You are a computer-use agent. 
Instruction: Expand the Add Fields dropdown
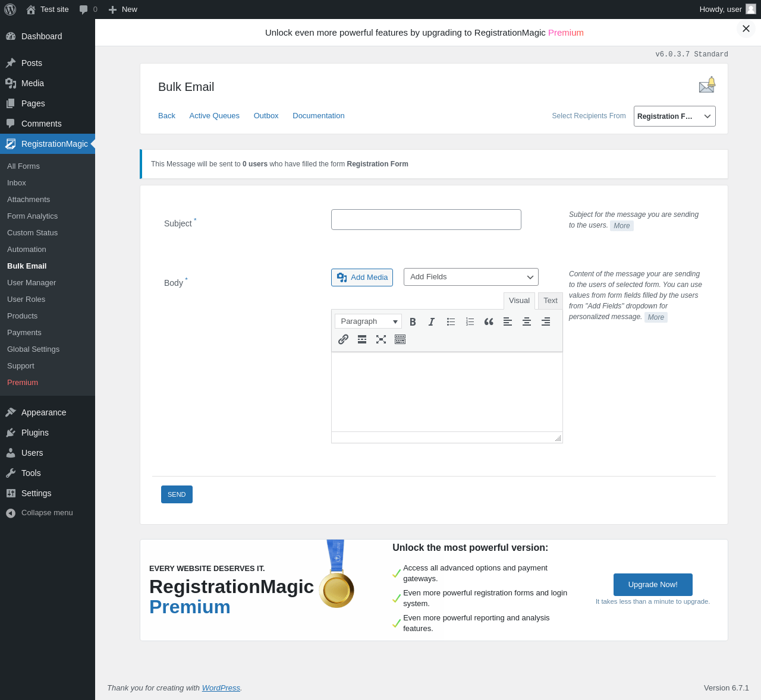471,277
